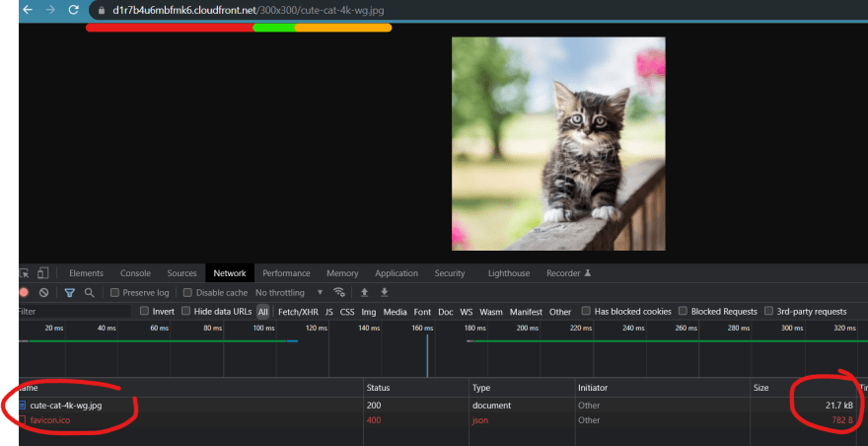
Task: Sort by the Size column header
Action: [803, 388]
